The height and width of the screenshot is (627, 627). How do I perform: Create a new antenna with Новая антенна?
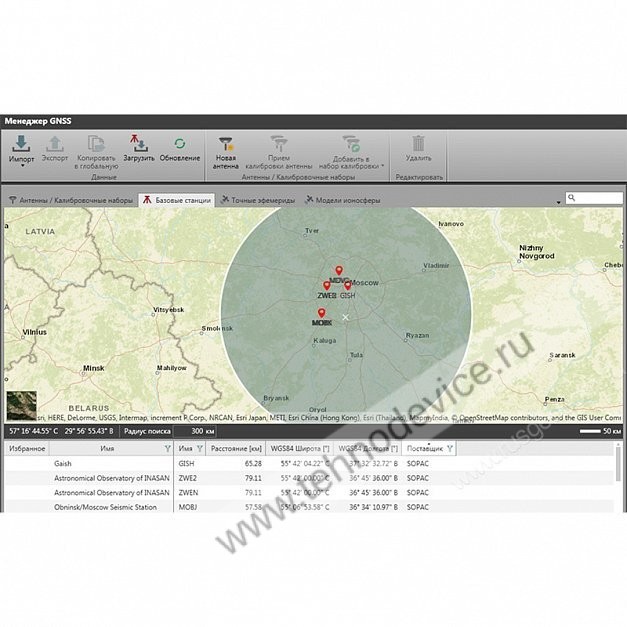point(226,144)
